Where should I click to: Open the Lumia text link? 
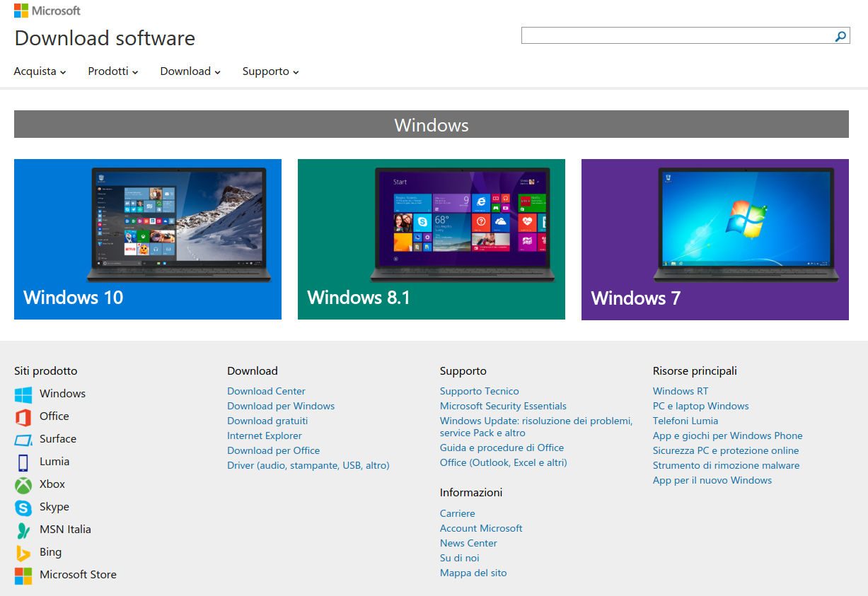point(54,462)
